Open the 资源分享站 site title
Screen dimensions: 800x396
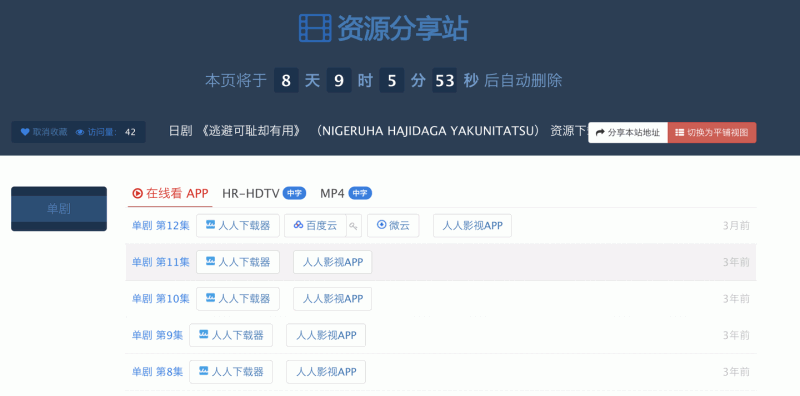pyautogui.click(x=403, y=28)
